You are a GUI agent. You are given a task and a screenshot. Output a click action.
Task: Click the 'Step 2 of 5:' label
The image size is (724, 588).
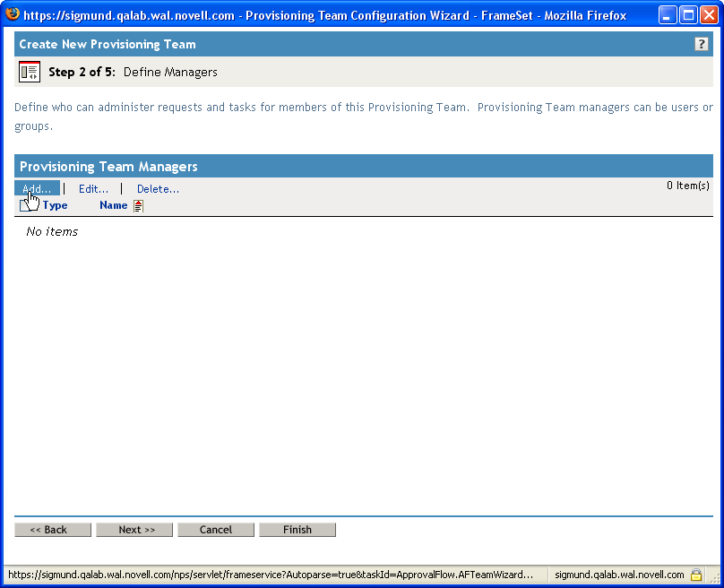point(82,72)
